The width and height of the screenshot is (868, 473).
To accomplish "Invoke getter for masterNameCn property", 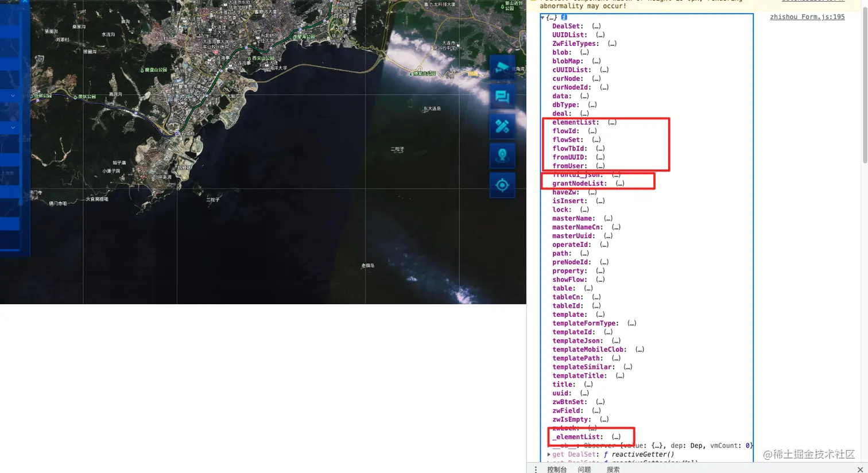I will point(616,227).
